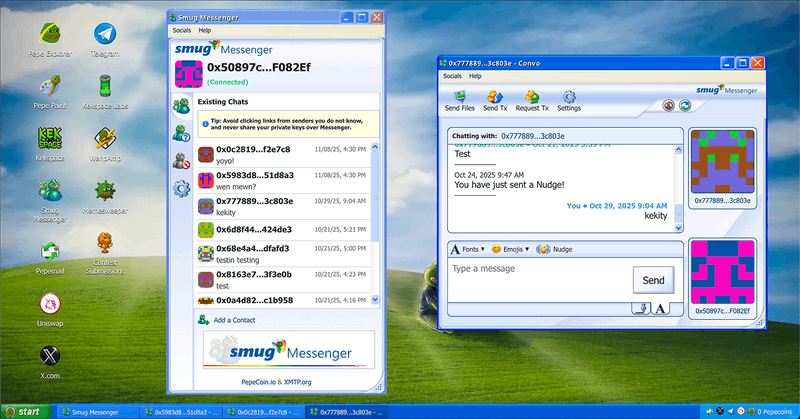Click Request Tx toolbar icon
Image resolution: width=800 pixels, height=419 pixels.
pos(532,101)
